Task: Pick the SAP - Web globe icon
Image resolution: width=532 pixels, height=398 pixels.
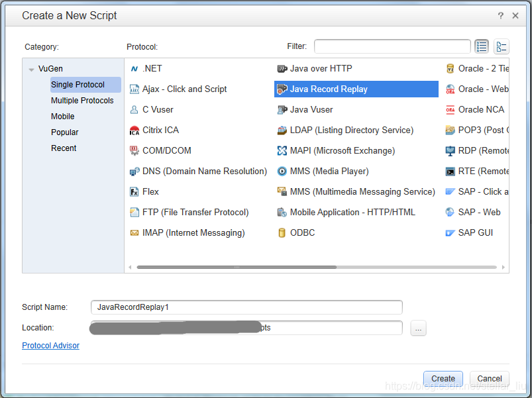Action: point(451,212)
